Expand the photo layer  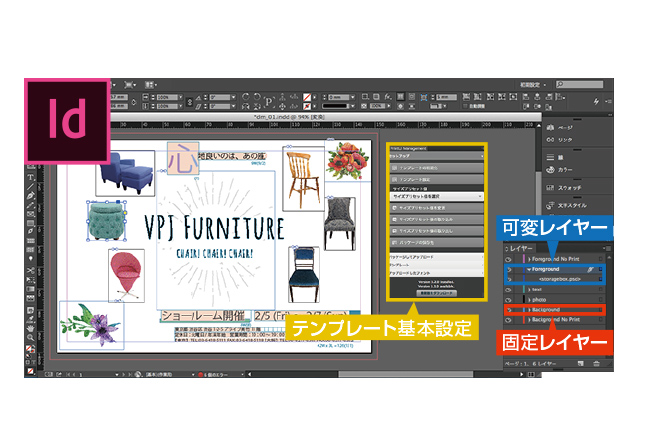[529, 300]
